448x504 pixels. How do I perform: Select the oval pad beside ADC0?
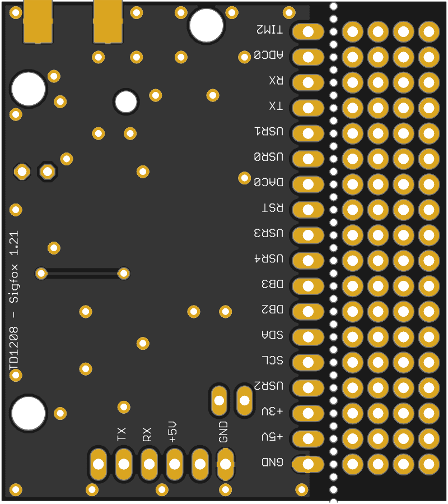[307, 57]
